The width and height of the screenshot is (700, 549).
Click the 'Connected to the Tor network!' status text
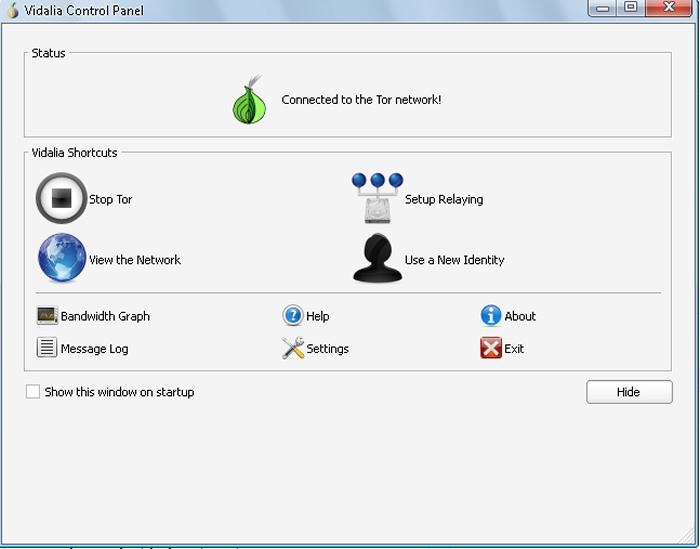(361, 100)
